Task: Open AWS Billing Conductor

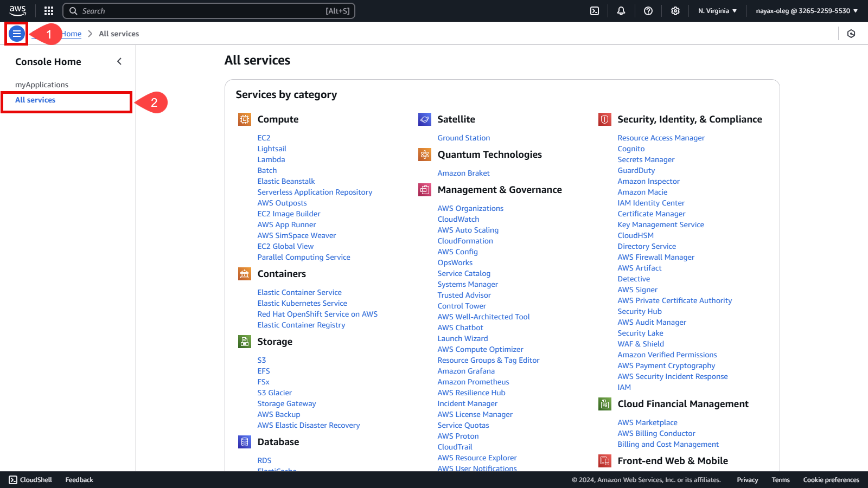Action: [x=656, y=433]
